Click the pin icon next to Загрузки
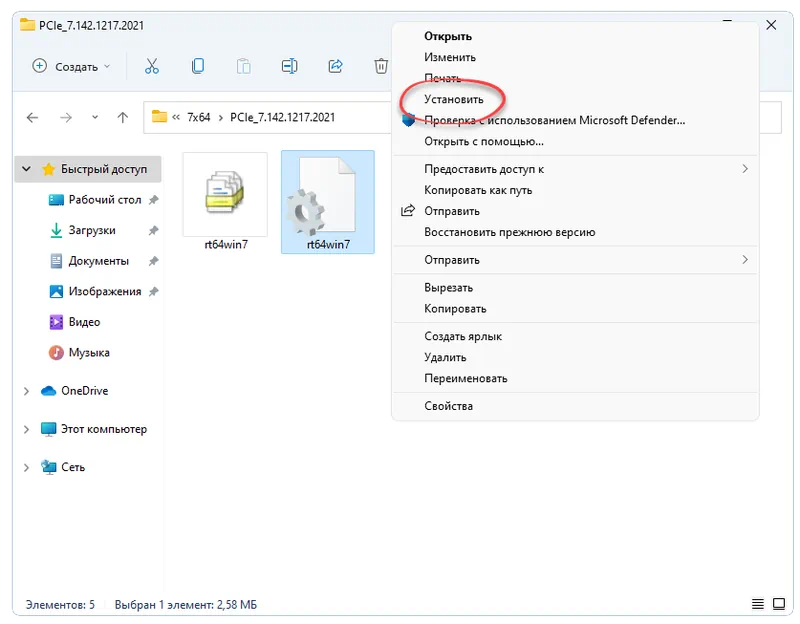Viewport: 800px width, 624px height. (154, 231)
